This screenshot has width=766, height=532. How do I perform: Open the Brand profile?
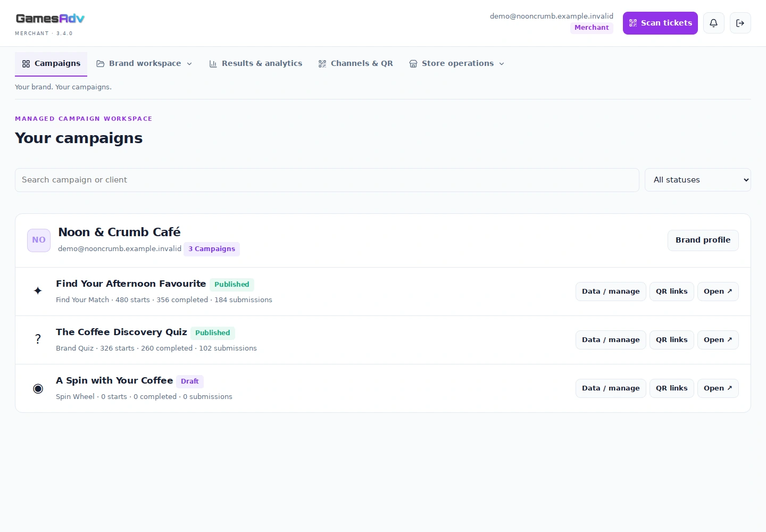point(703,240)
